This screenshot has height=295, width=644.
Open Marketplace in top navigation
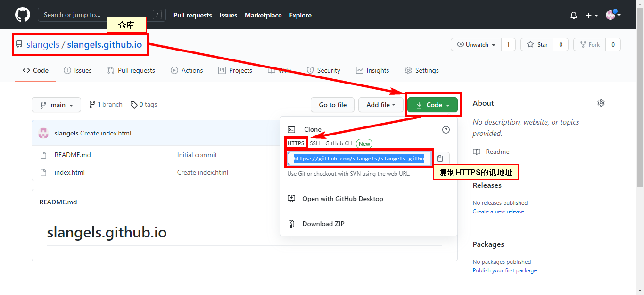click(x=263, y=15)
